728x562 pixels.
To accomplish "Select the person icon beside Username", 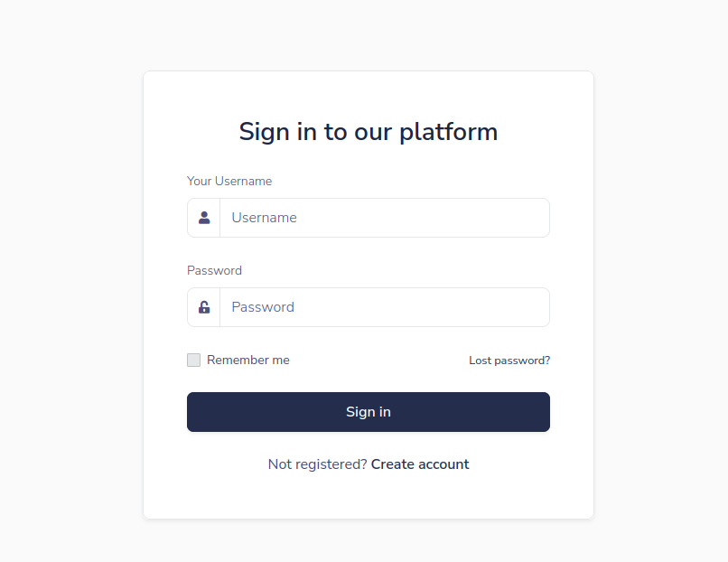I will [x=204, y=218].
